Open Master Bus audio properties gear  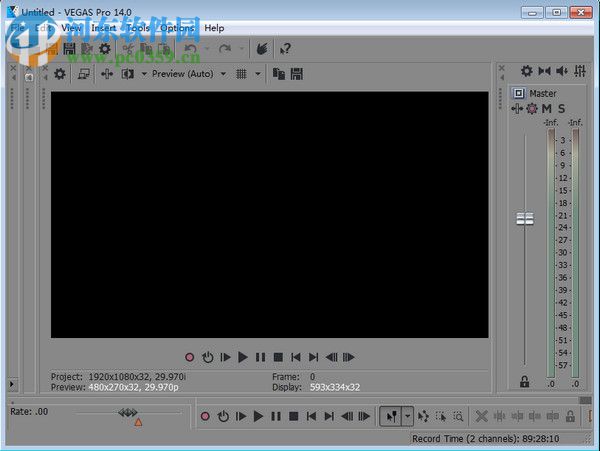[527, 71]
